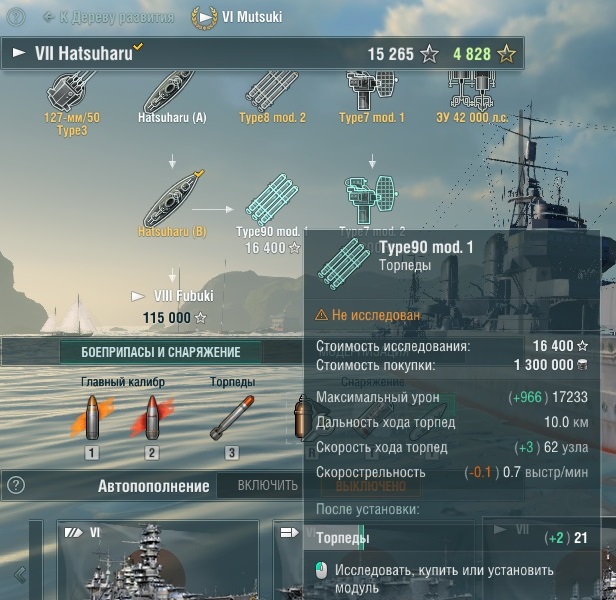This screenshot has width=616, height=600.
Task: Enable auto-resupply with ВКЛЮЧИТЬ
Action: 267,486
